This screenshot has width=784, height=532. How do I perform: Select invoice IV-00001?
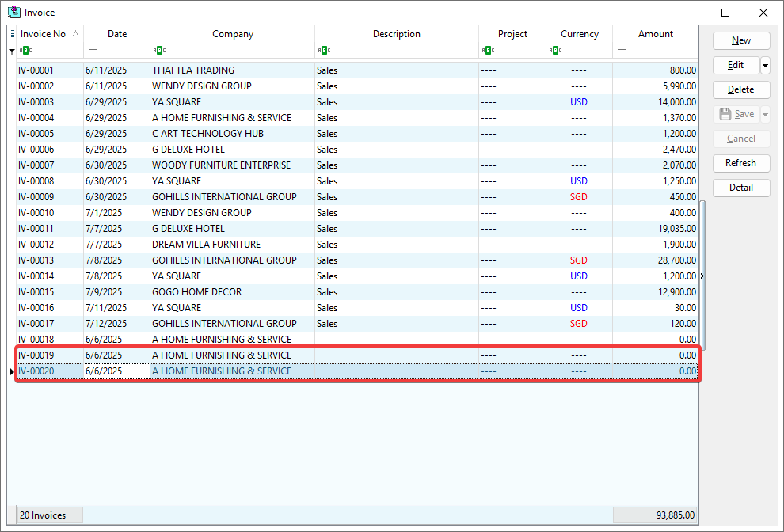(x=36, y=70)
